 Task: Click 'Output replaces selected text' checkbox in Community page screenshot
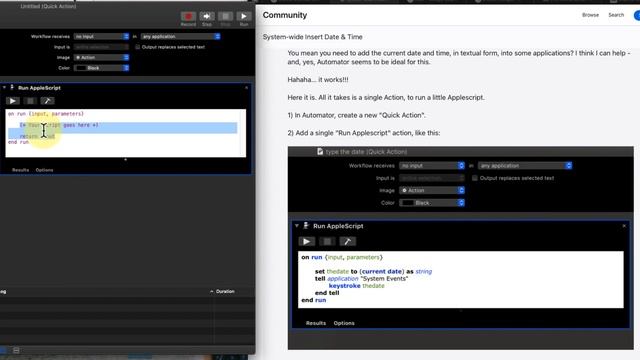[x=474, y=178]
